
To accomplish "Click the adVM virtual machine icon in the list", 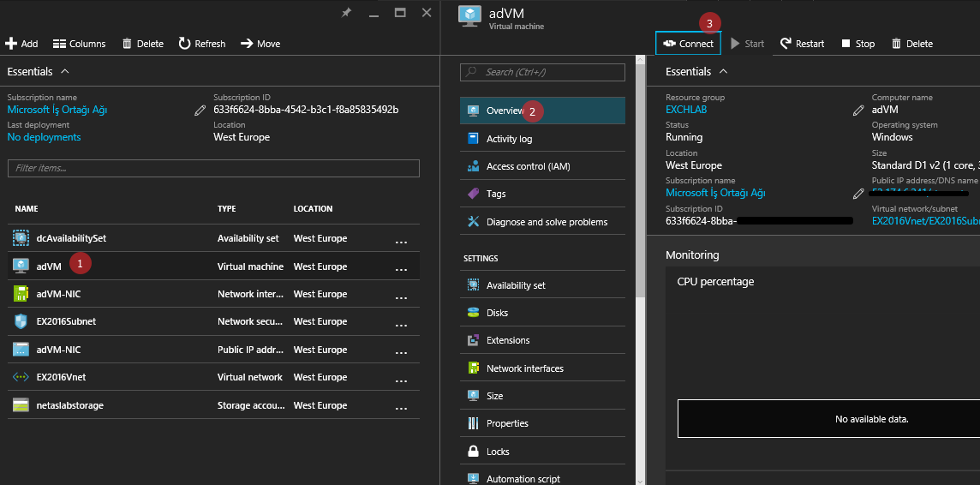I will click(21, 266).
